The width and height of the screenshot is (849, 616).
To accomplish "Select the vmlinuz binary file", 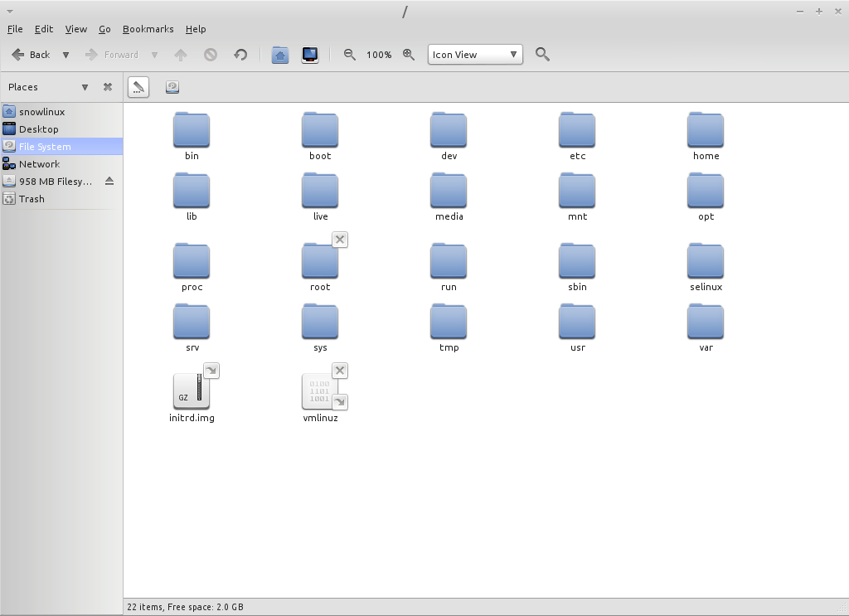I will (320, 394).
